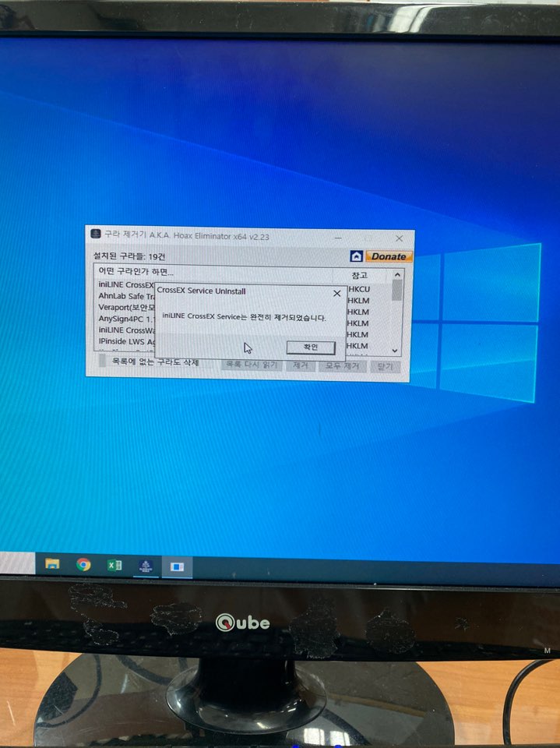560x748 pixels.
Task: Select the AhnLab Safe Transaction row
Action: click(126, 296)
